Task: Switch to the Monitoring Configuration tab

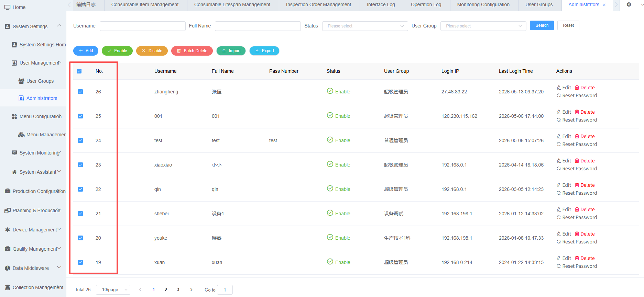Action: pyautogui.click(x=483, y=5)
